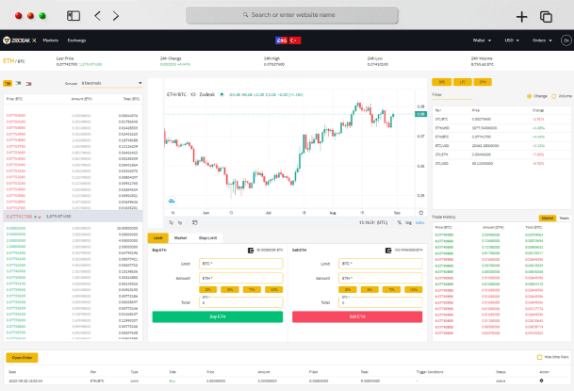This screenshot has height=391, width=574.
Task: Expand the Wallet dropdown menu
Action: pos(482,40)
